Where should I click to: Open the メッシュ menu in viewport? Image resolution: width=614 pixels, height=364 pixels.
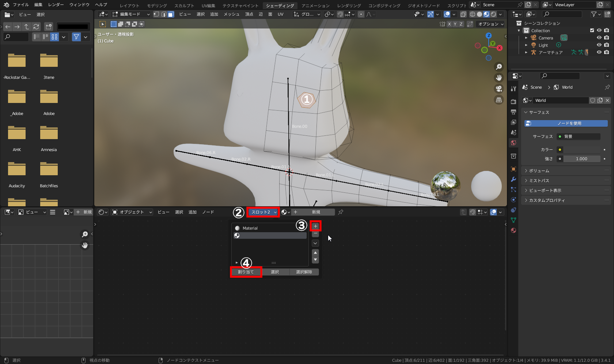click(232, 14)
